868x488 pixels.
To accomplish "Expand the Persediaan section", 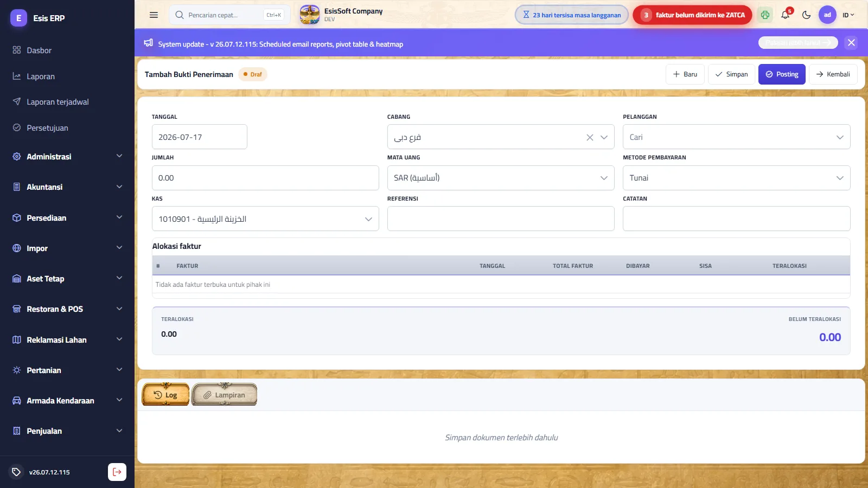I will pos(67,218).
